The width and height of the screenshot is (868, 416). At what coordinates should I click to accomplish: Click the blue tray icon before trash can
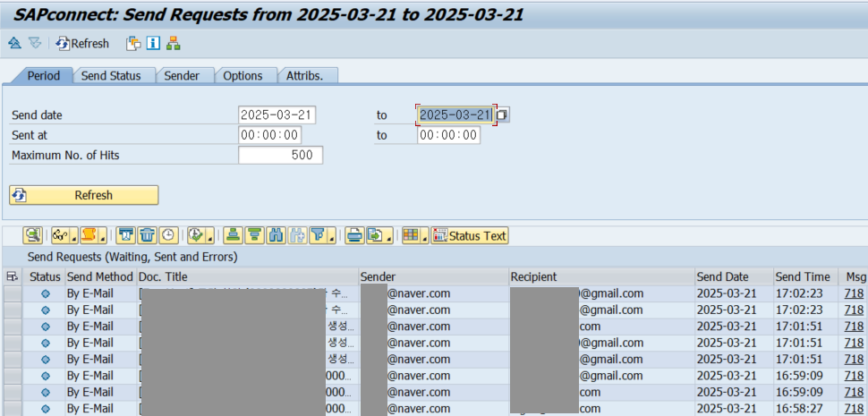pos(125,235)
